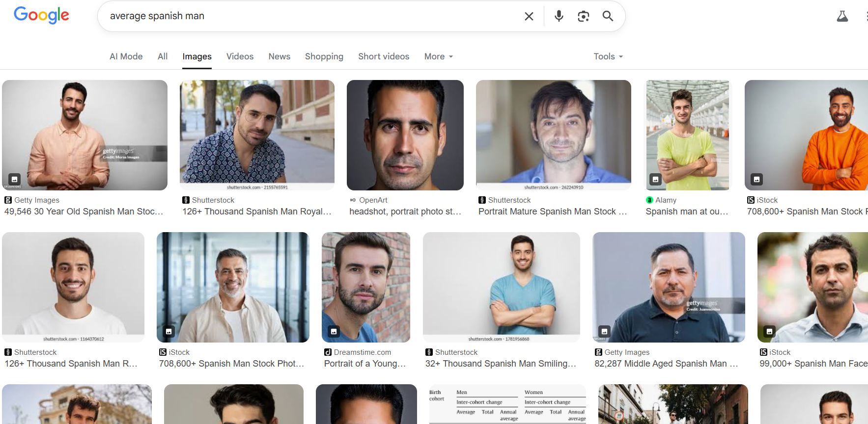
Task: Click the green Alamy favicon
Action: point(649,200)
